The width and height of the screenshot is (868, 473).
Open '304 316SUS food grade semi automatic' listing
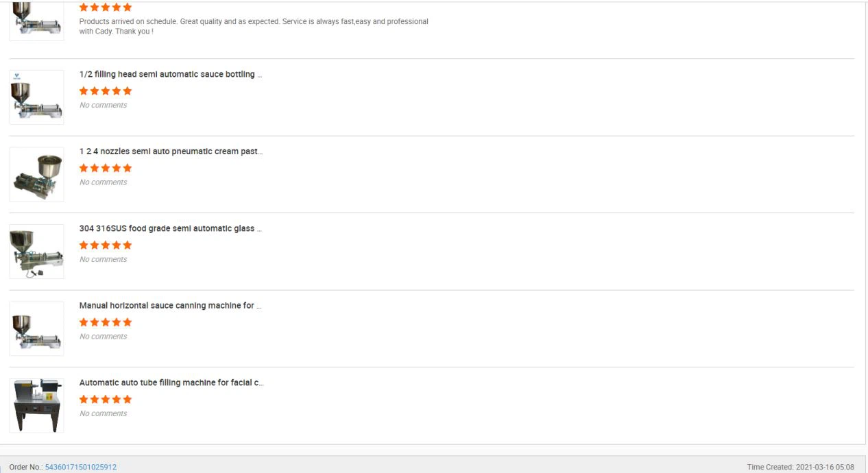[x=170, y=228]
